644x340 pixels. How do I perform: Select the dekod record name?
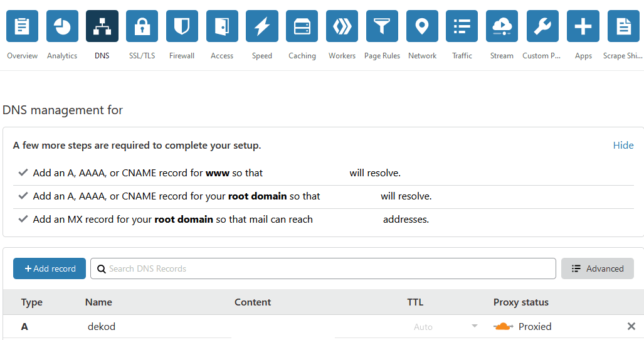click(102, 326)
